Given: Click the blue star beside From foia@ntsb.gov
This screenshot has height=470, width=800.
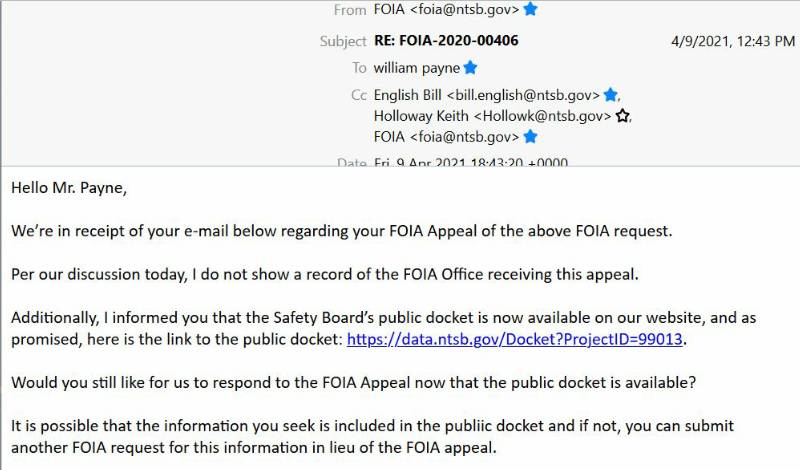Looking at the screenshot, I should (531, 9).
